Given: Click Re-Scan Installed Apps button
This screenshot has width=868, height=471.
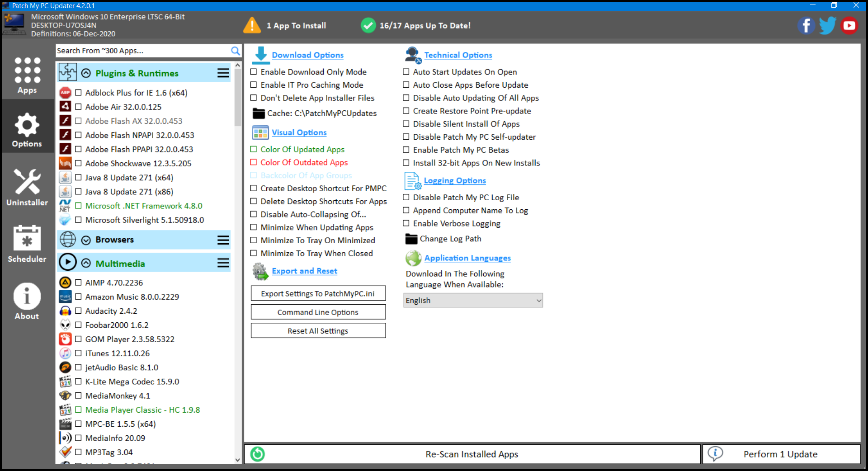Looking at the screenshot, I should click(472, 454).
